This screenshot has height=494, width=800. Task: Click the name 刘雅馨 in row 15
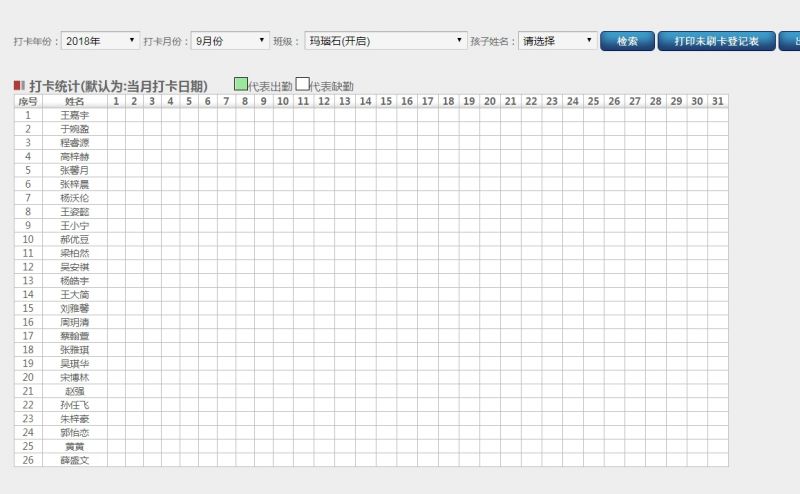(74, 308)
